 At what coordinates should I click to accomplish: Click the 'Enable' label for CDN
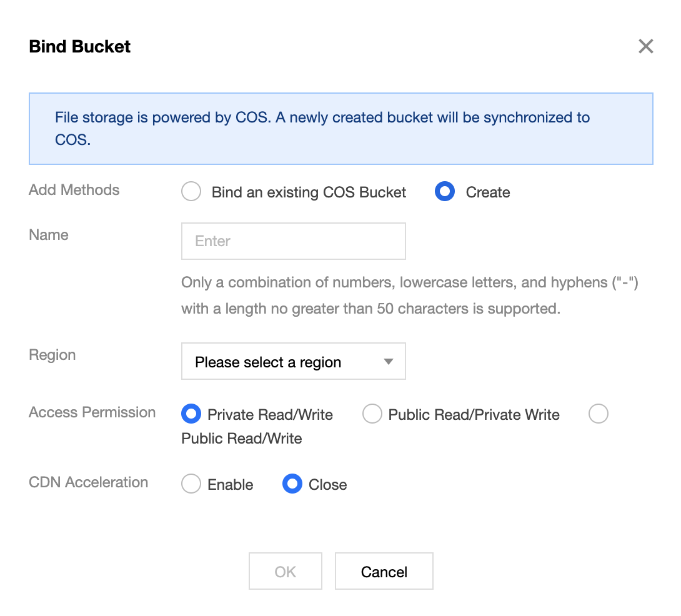coord(230,485)
